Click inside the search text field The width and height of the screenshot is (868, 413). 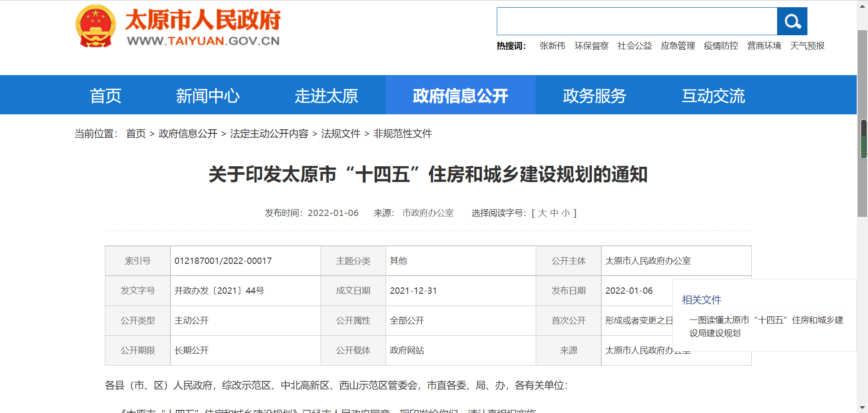pos(637,21)
